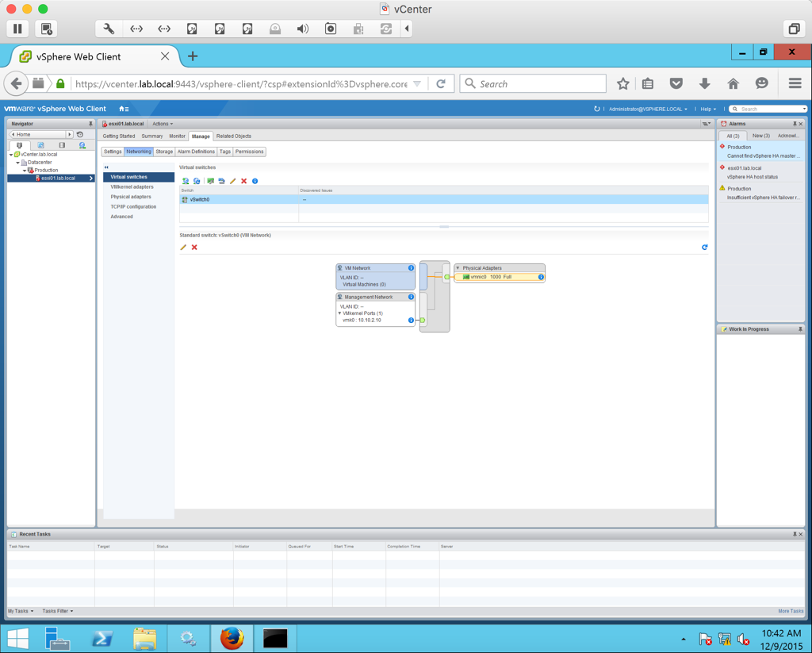Pin the Navigator panel
The image size is (812, 653).
[90, 124]
